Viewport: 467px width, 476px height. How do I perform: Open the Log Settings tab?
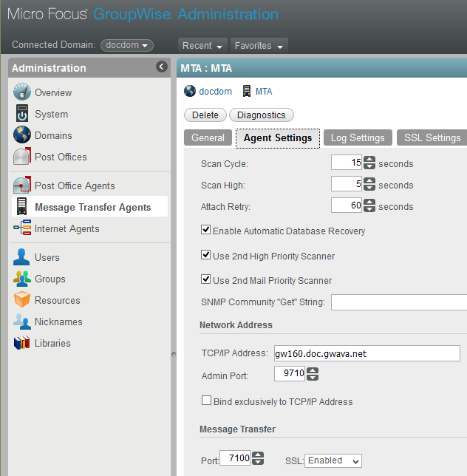358,137
